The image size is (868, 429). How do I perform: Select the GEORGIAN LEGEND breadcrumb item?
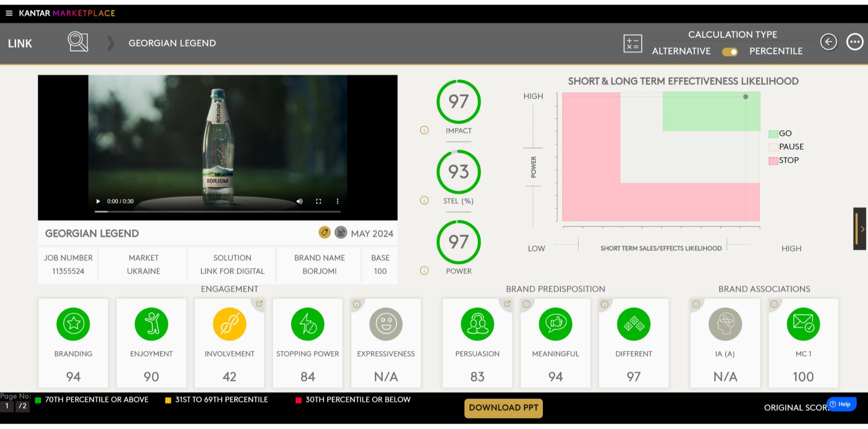(x=172, y=43)
